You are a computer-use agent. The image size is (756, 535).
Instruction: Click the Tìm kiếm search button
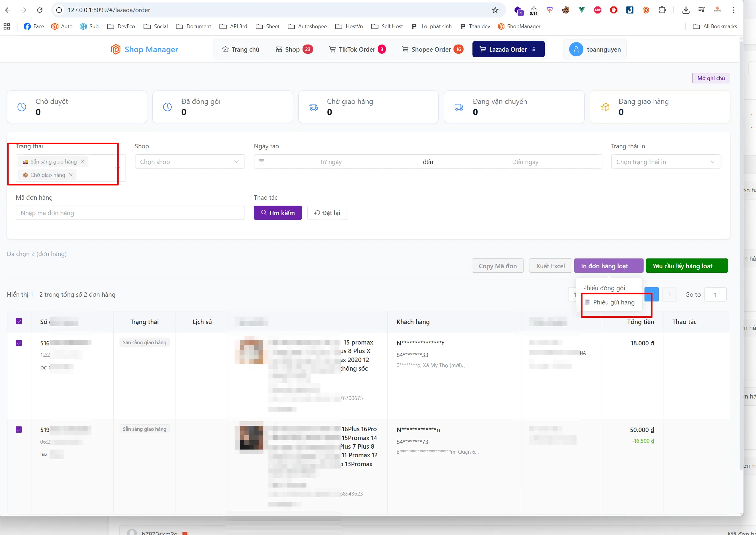[278, 213]
